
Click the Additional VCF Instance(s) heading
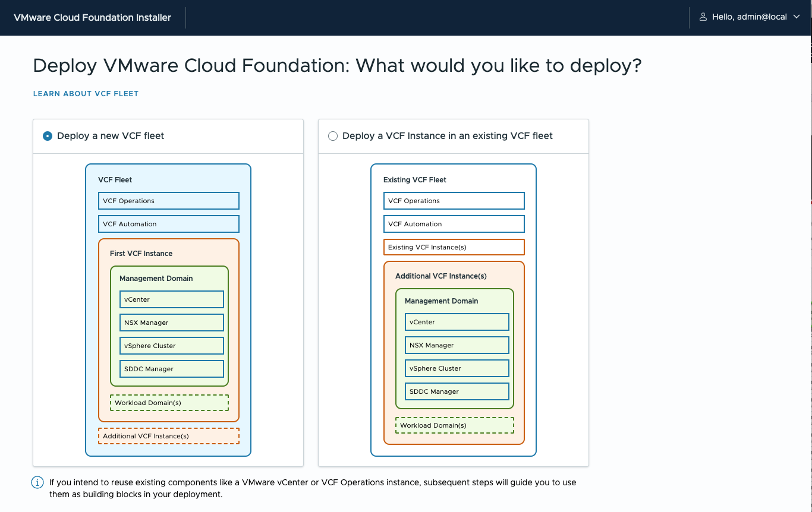[440, 276]
